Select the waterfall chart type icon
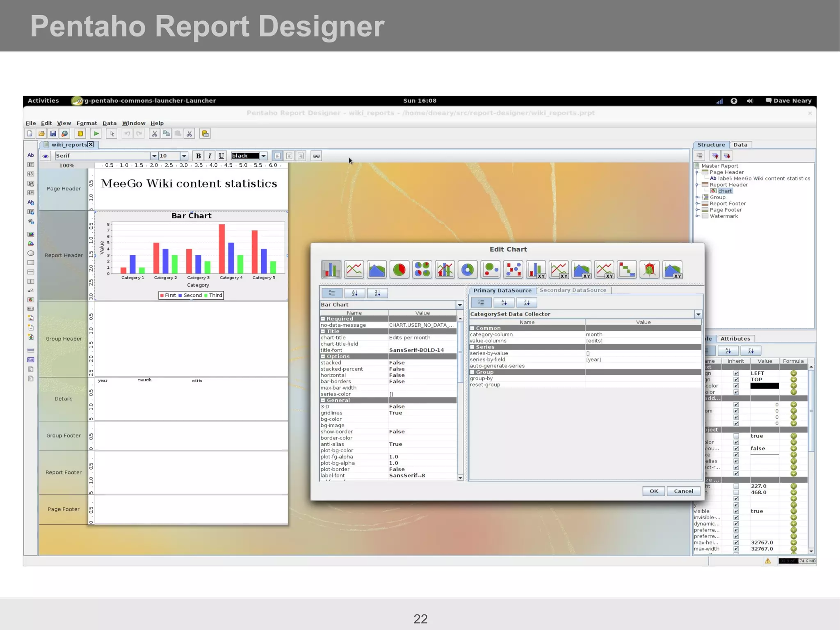The image size is (840, 630). (627, 270)
